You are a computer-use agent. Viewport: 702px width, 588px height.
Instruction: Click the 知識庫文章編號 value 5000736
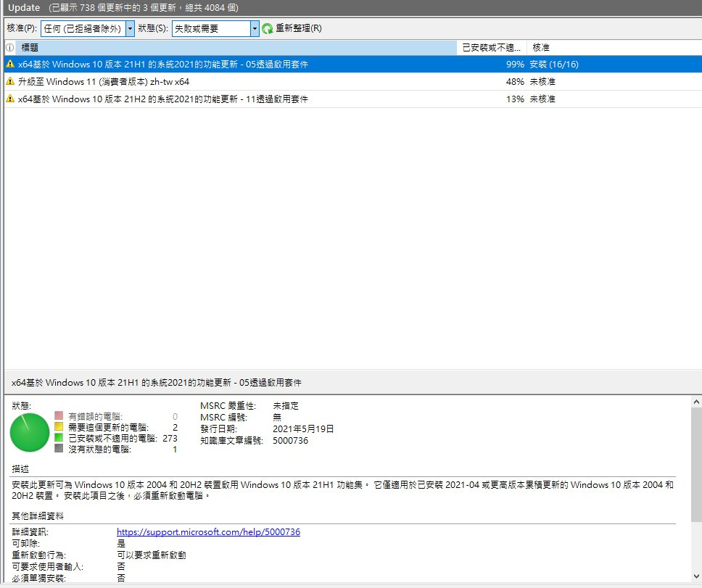pos(290,440)
